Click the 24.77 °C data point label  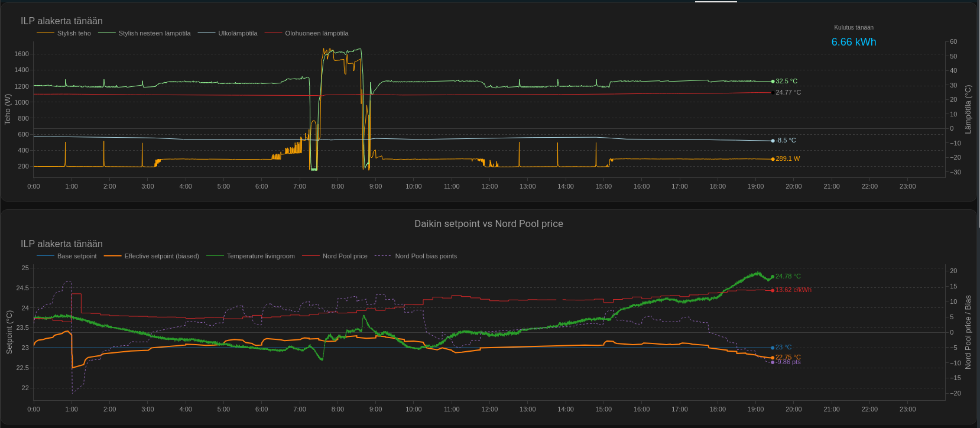(788, 93)
